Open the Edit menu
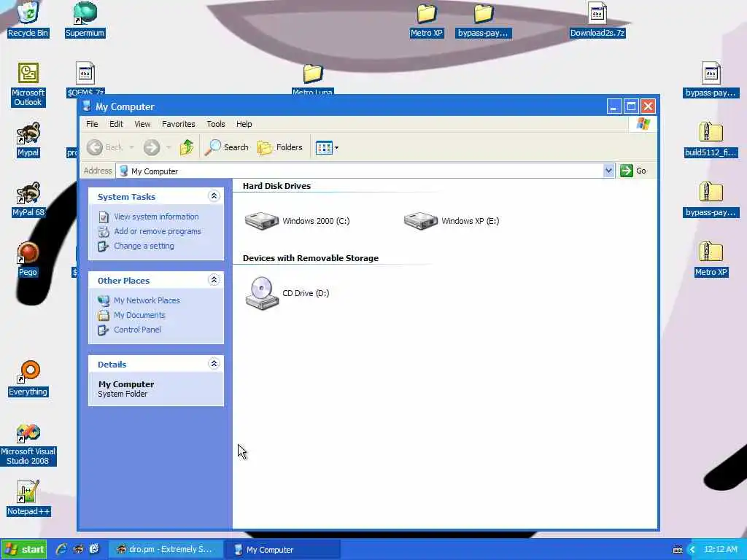This screenshot has width=747, height=560. [x=116, y=124]
